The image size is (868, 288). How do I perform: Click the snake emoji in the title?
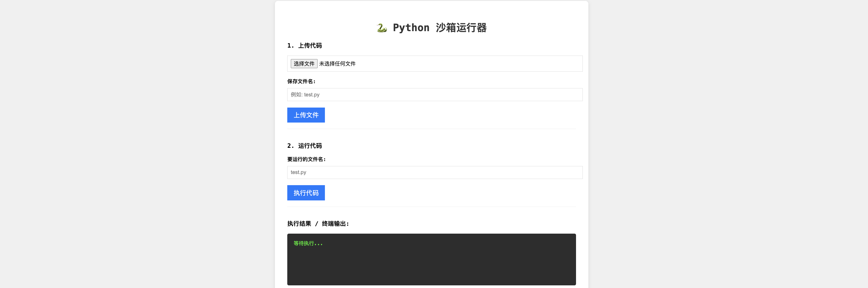pyautogui.click(x=381, y=28)
